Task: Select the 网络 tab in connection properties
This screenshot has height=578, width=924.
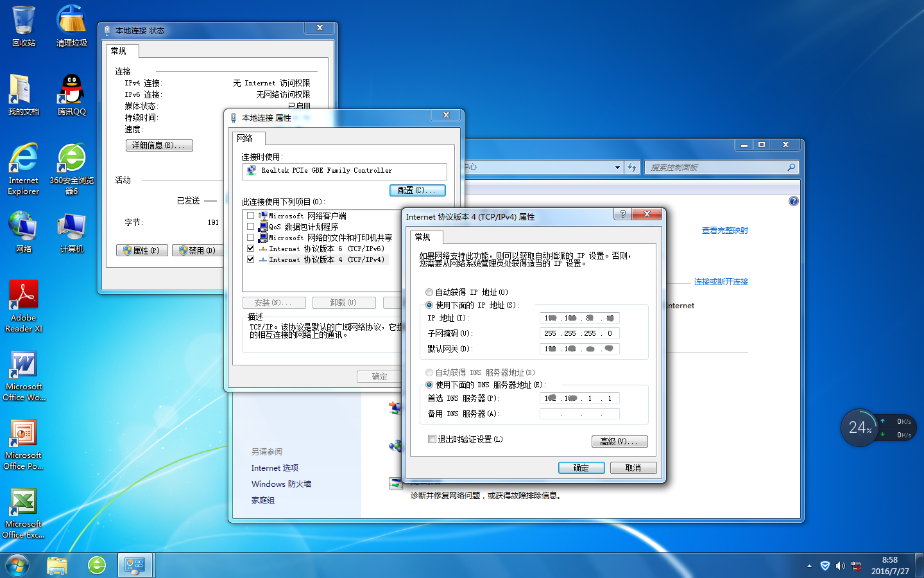Action: tap(244, 138)
